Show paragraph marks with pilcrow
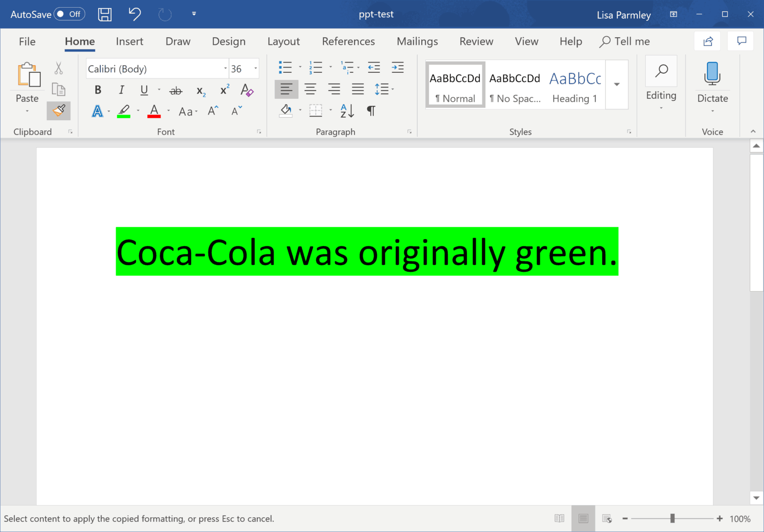 [x=371, y=110]
